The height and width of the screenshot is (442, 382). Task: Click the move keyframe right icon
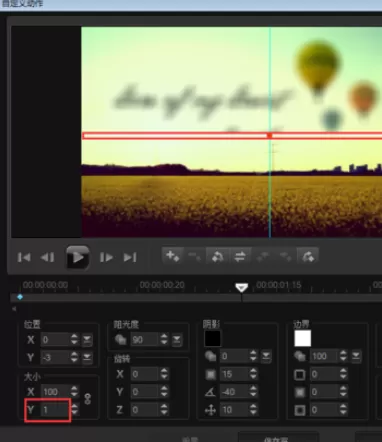(285, 256)
